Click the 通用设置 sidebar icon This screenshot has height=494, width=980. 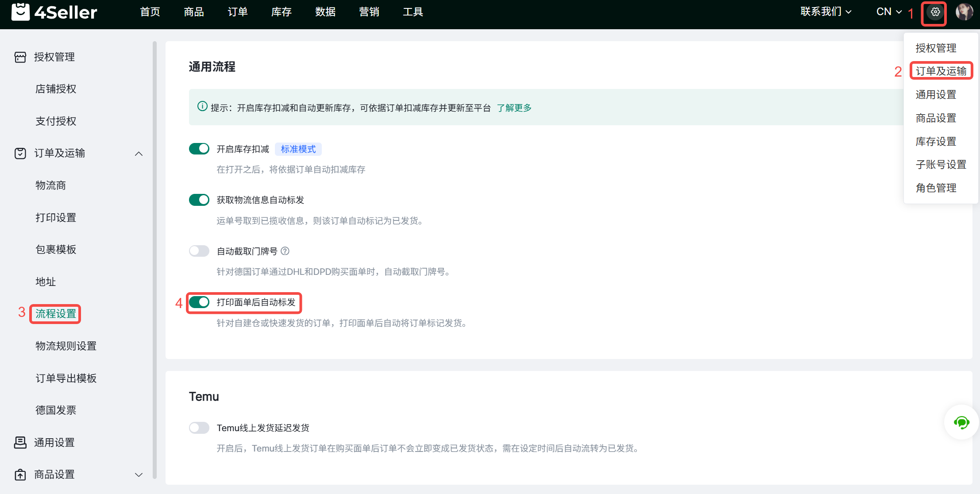tap(20, 442)
